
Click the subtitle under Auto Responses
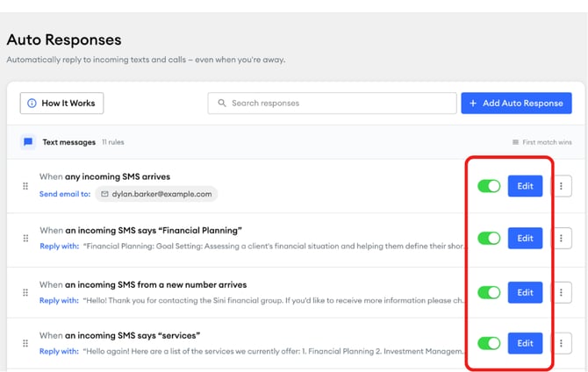point(146,60)
